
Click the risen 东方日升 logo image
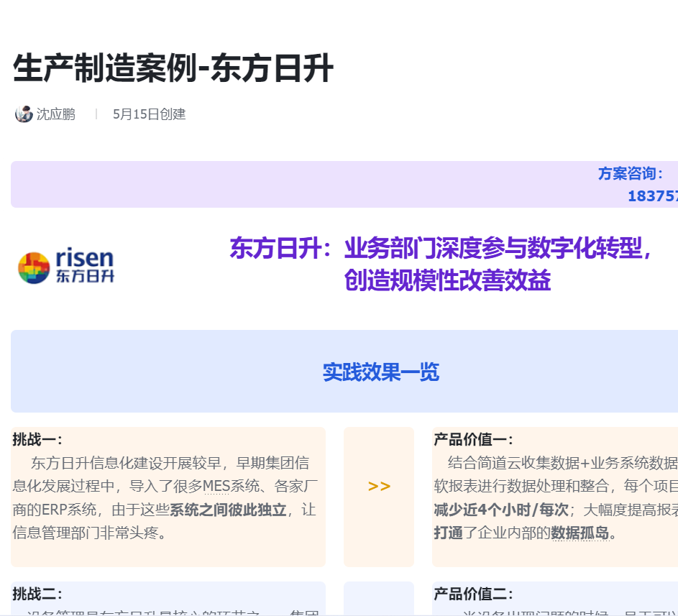coord(66,265)
